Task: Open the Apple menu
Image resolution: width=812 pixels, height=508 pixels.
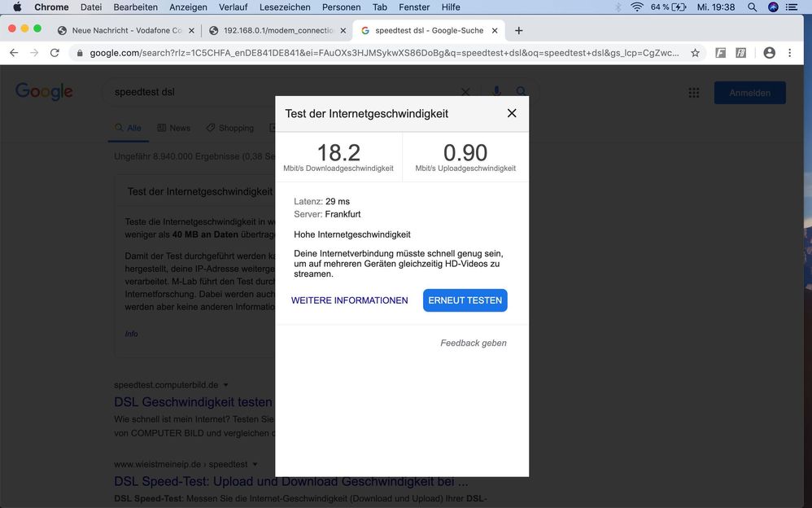Action: [17, 7]
